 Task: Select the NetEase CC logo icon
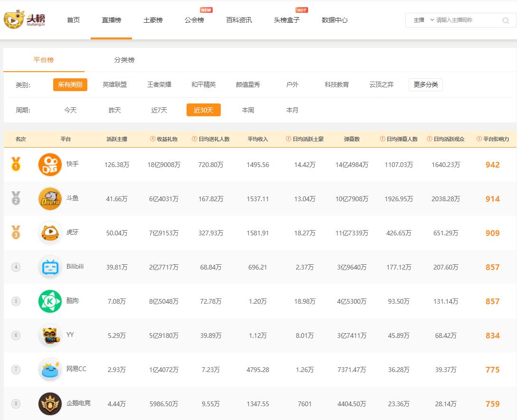[x=50, y=370]
